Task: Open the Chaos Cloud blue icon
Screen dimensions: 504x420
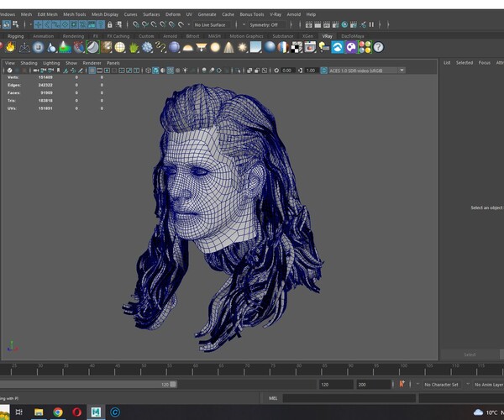Action: tap(338, 47)
